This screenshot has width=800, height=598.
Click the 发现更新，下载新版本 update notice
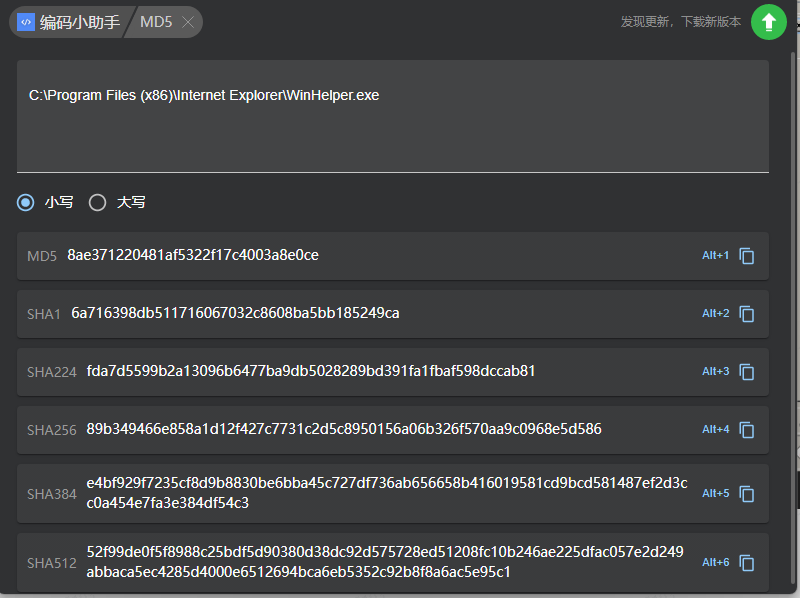click(x=681, y=21)
